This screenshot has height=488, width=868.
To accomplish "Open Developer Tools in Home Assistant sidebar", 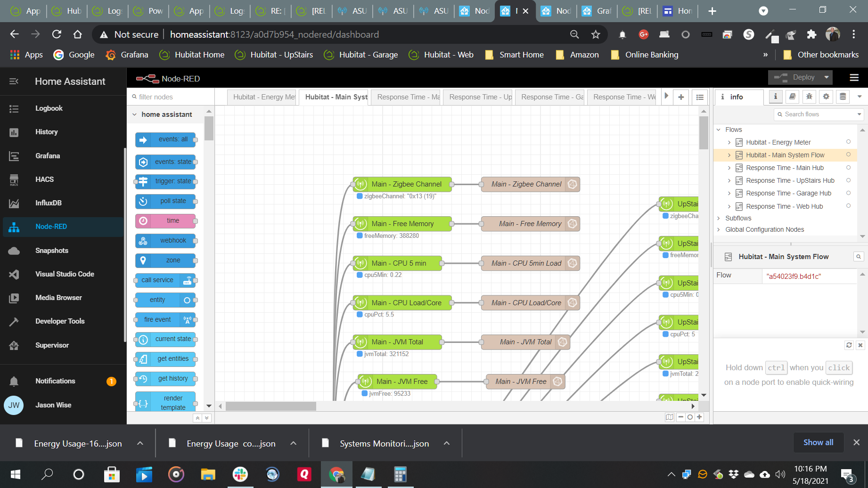I will coord(60,321).
